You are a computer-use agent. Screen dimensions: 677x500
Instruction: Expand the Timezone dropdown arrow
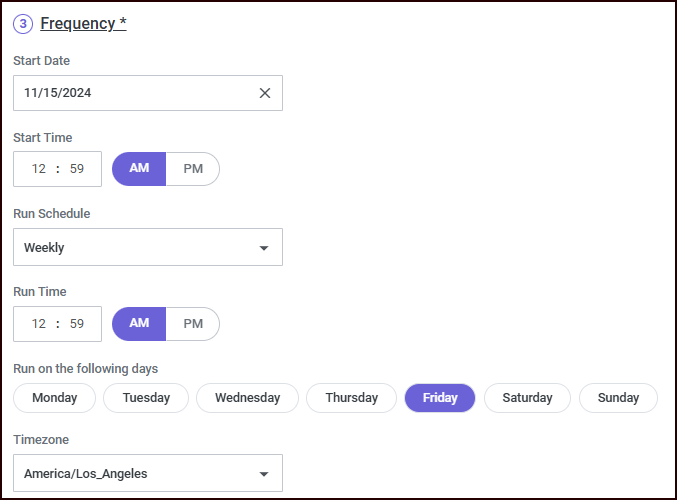(264, 474)
